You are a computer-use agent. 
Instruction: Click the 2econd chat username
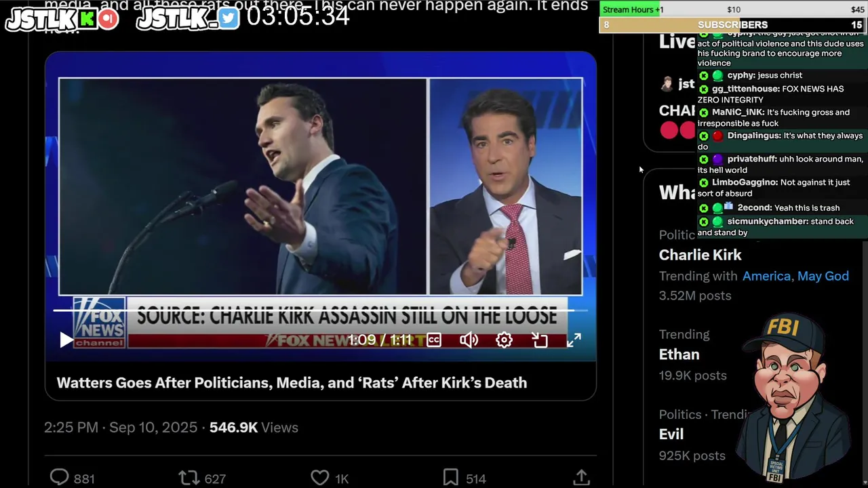(754, 208)
